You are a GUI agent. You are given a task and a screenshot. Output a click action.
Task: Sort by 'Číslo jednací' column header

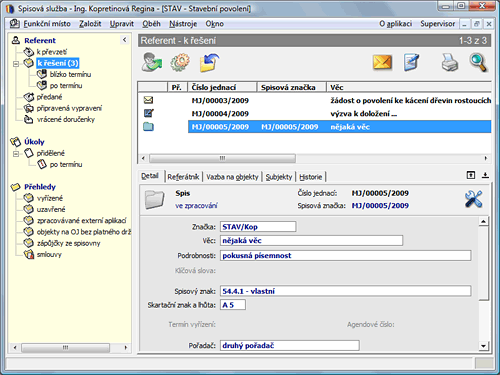[x=222, y=87]
